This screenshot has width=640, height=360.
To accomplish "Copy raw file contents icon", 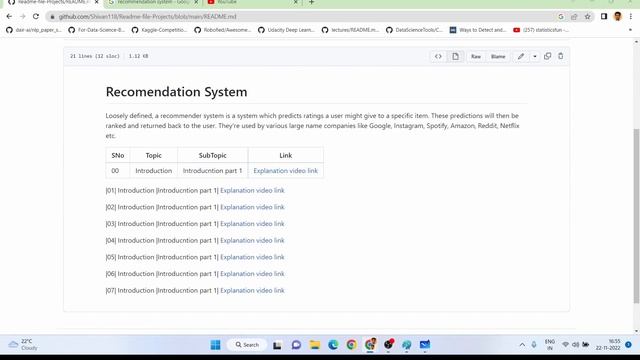I will [x=547, y=56].
